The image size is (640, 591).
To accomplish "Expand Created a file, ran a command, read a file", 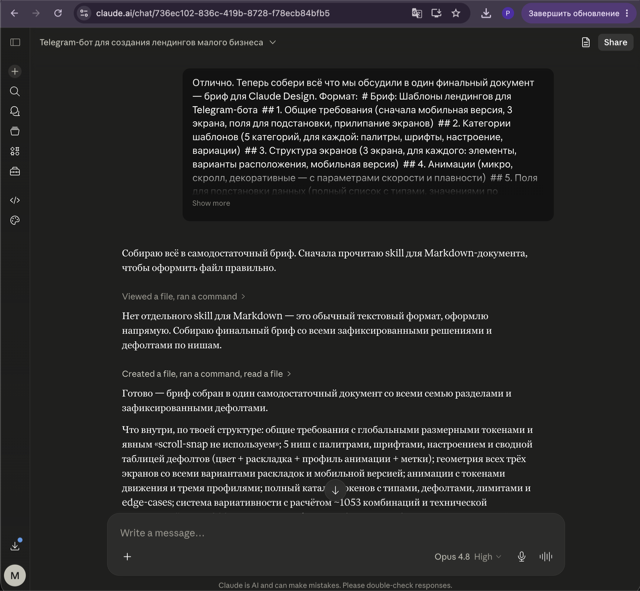I will 206,374.
